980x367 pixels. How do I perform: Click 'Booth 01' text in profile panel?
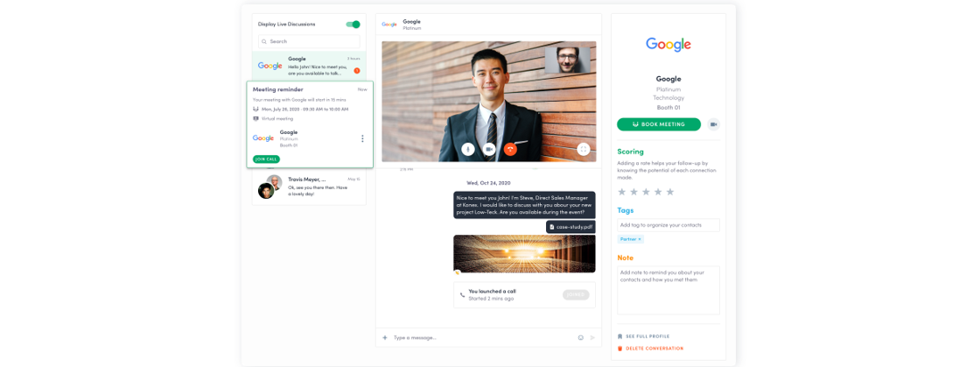668,108
